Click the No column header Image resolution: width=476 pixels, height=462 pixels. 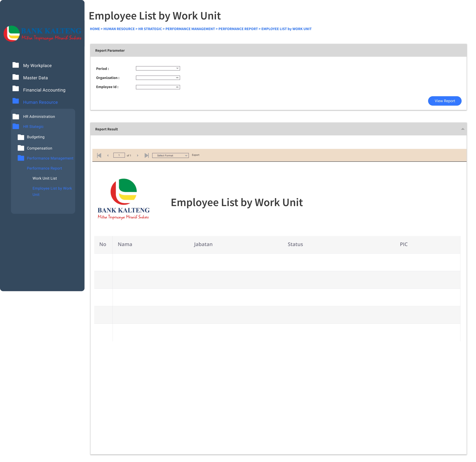(x=103, y=244)
